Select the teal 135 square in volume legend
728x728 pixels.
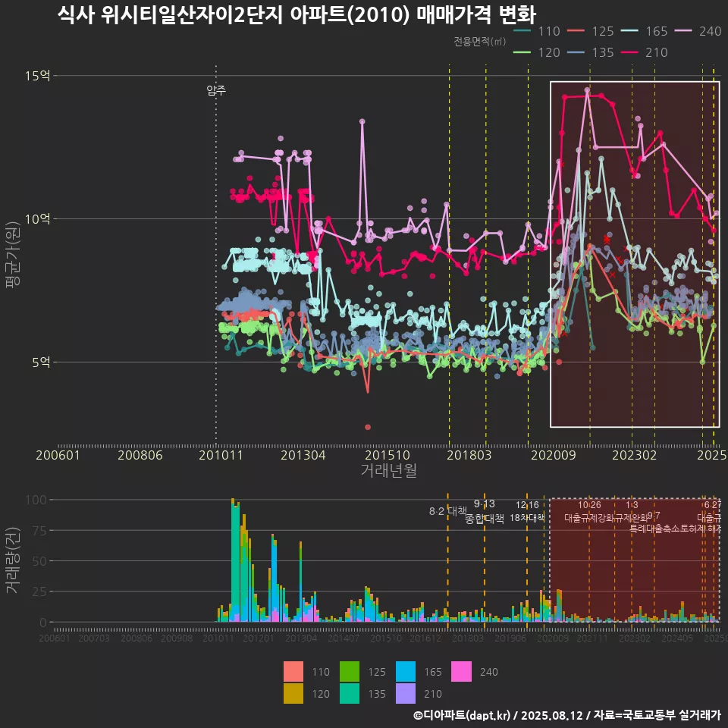tap(350, 693)
